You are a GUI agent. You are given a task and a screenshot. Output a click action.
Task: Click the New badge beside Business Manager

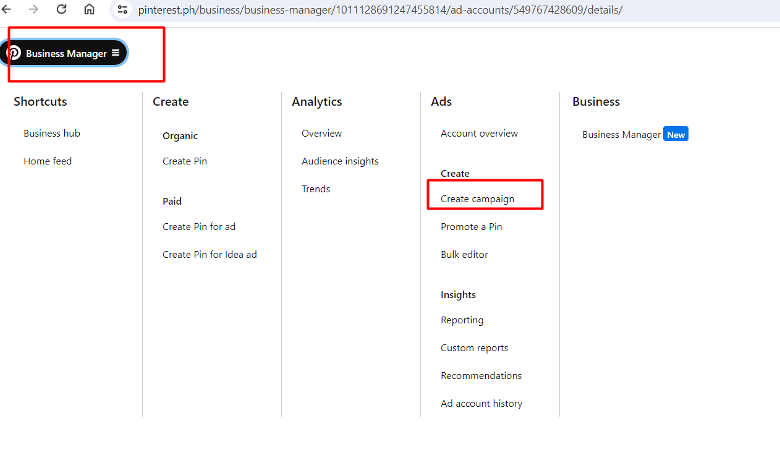676,134
